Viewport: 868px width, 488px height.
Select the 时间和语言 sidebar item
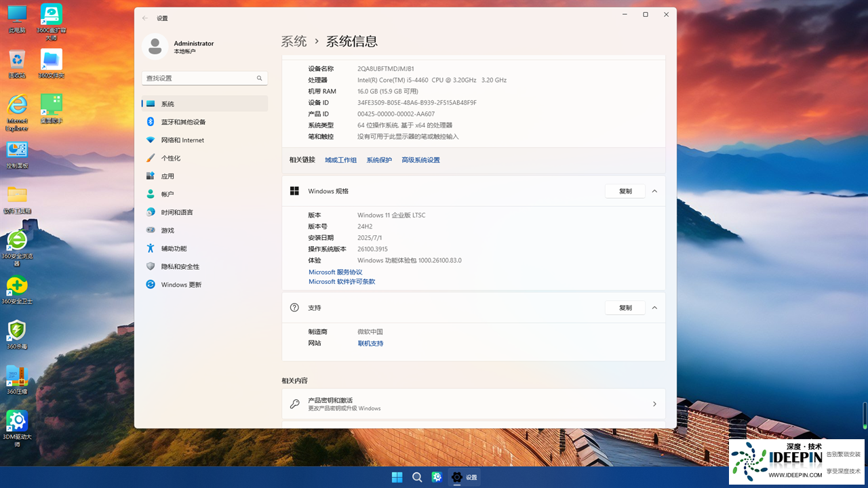pyautogui.click(x=176, y=212)
